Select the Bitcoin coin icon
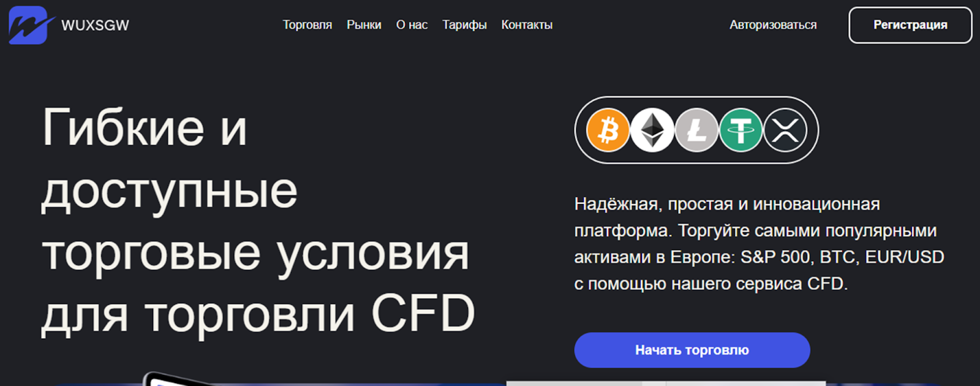Viewport: 980px width, 386px height. (x=608, y=130)
